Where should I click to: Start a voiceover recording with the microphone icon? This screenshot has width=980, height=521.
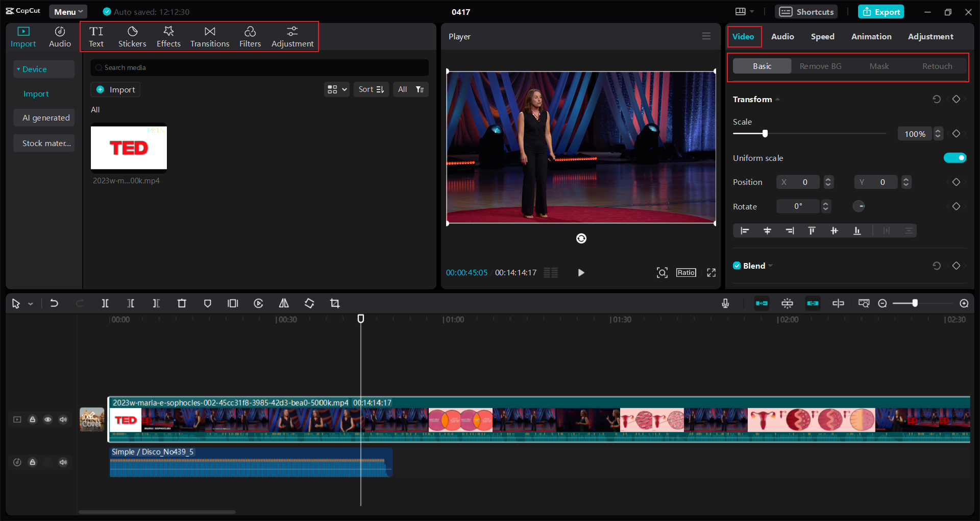pyautogui.click(x=725, y=303)
